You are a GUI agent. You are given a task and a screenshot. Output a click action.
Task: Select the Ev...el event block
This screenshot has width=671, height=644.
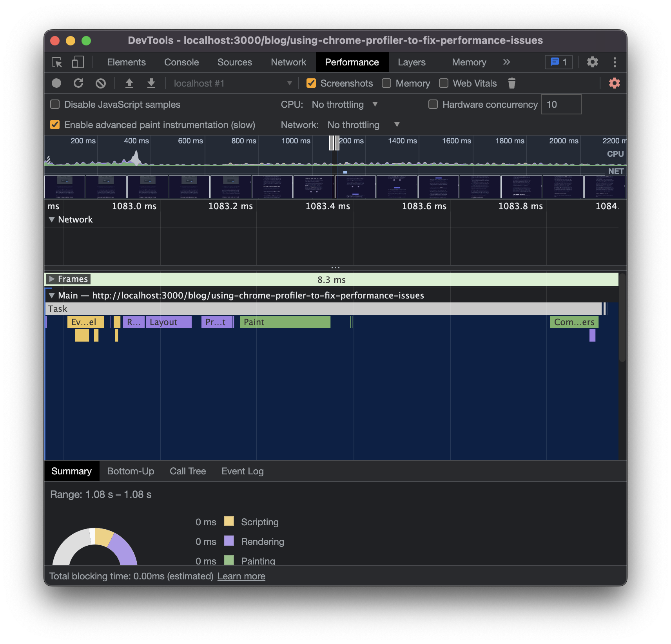click(x=85, y=322)
